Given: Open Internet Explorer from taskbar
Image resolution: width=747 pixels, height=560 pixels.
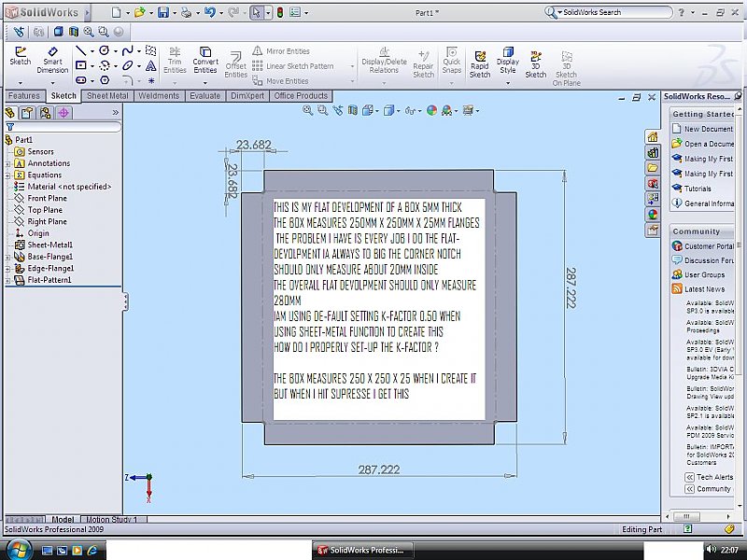Looking at the screenshot, I should [92, 551].
